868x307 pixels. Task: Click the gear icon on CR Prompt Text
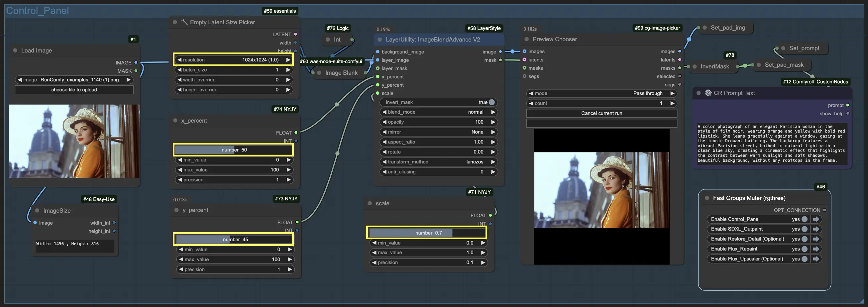point(708,93)
